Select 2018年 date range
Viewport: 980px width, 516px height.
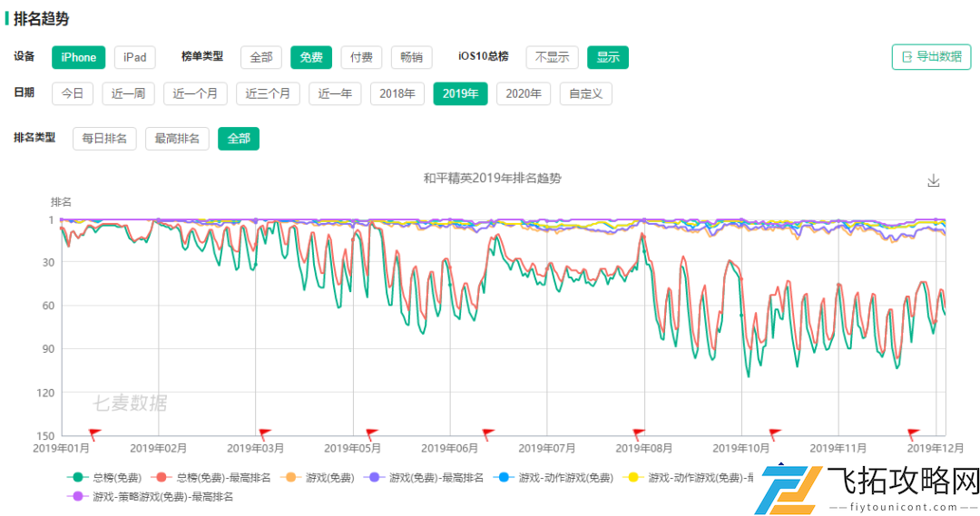397,93
